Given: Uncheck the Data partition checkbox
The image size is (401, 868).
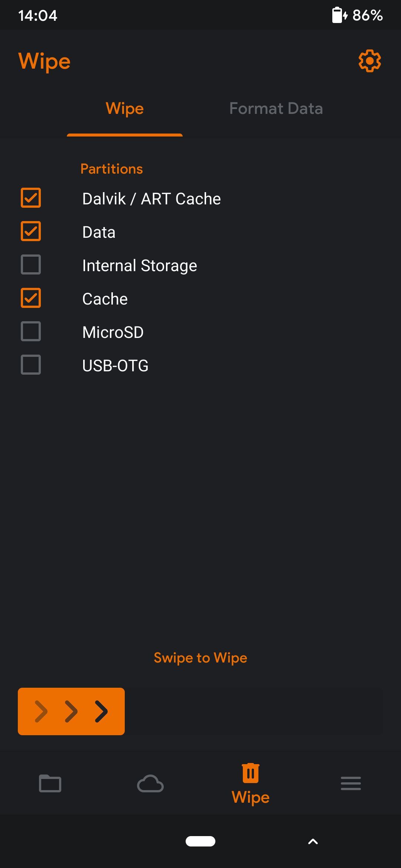Looking at the screenshot, I should pos(31,231).
